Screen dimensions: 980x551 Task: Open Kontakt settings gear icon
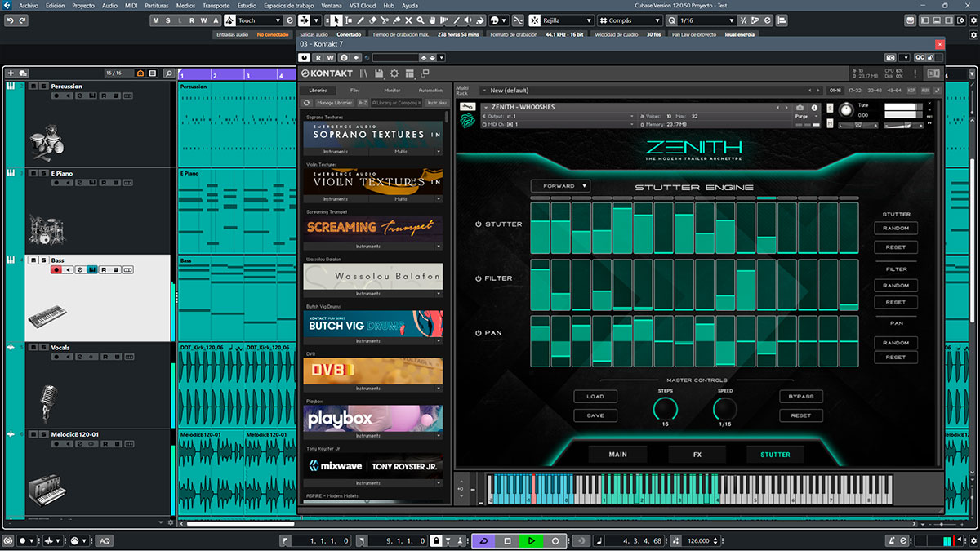click(x=394, y=73)
